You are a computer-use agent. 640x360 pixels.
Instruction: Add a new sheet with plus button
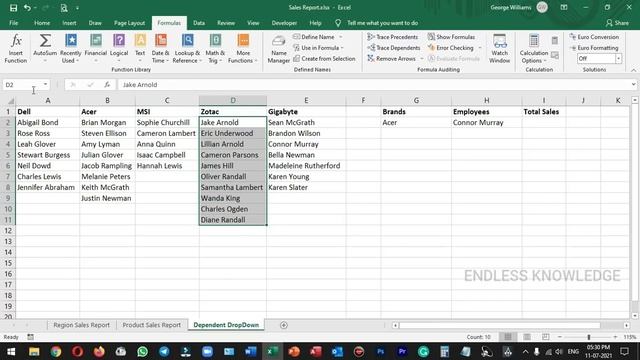click(x=284, y=325)
